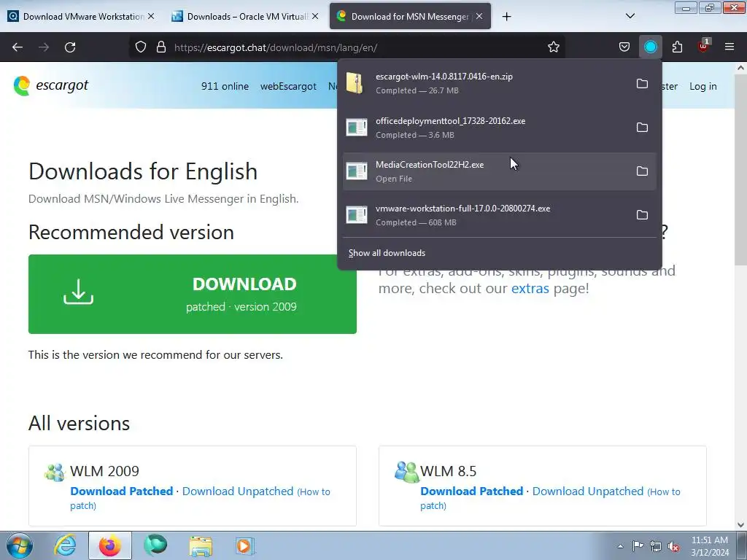Close the Oracle VM VirtualBox tab

[x=315, y=16]
